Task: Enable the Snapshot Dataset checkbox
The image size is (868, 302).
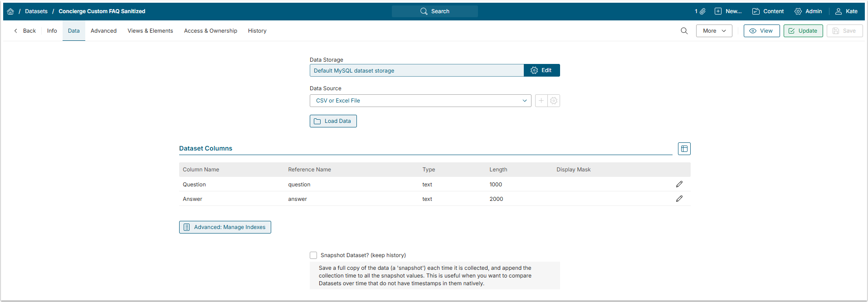Action: pyautogui.click(x=313, y=255)
